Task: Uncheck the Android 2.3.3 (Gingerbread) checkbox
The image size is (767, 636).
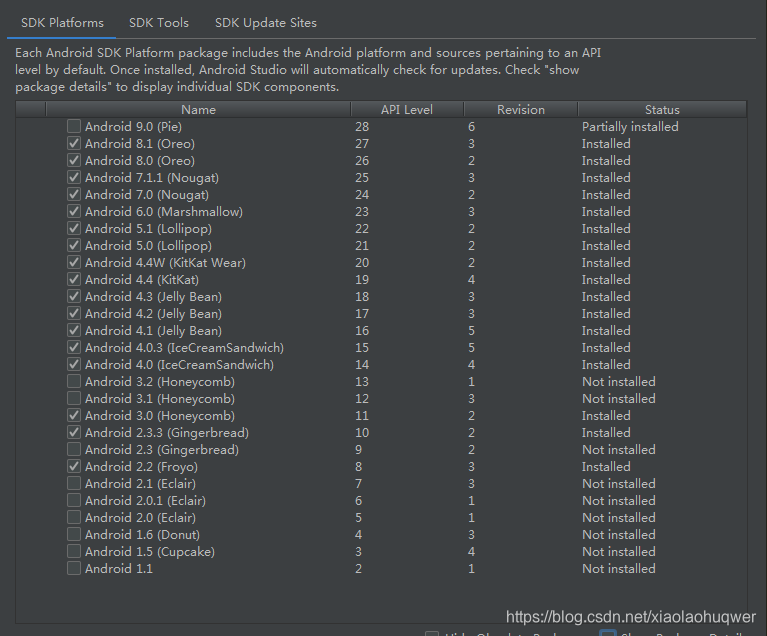Action: click(74, 432)
